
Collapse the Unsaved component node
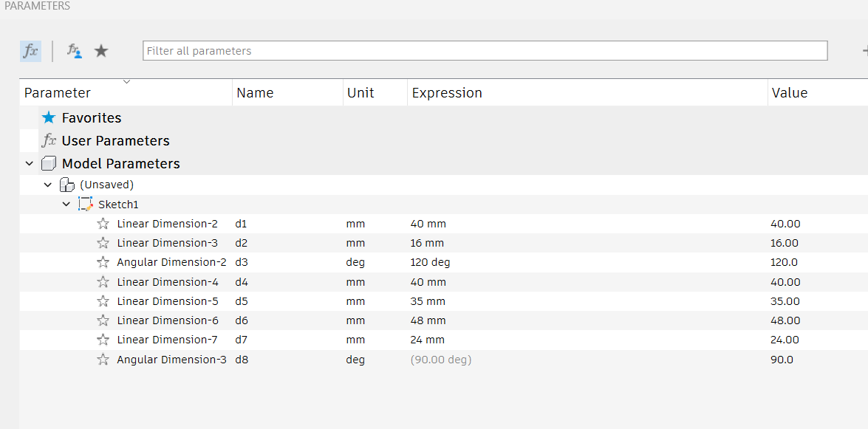[x=47, y=185]
